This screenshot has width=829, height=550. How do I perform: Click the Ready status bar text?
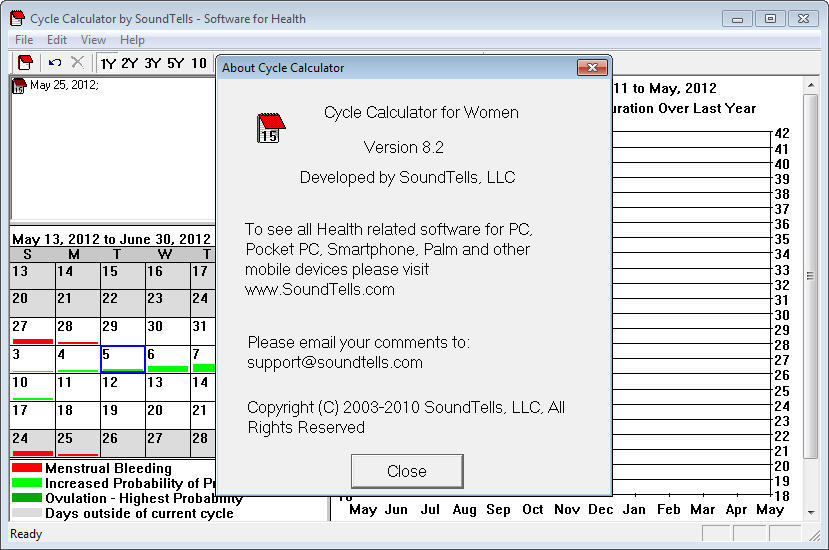pos(26,534)
